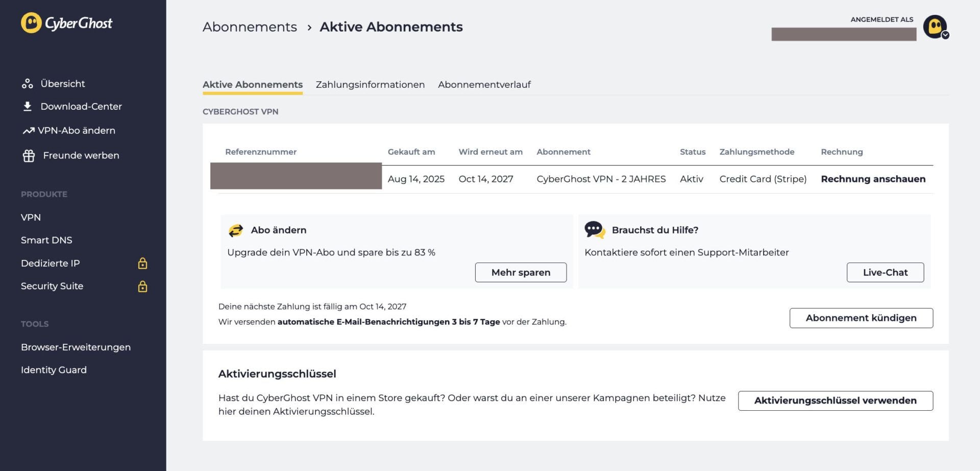Open Smart DNS product

46,240
